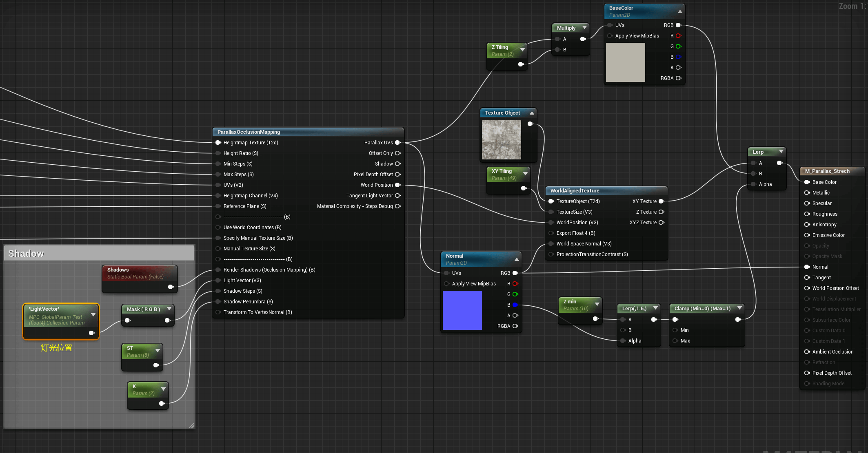Image resolution: width=868 pixels, height=453 pixels.
Task: Click the Texture Object thumbnail preview
Action: click(501, 139)
